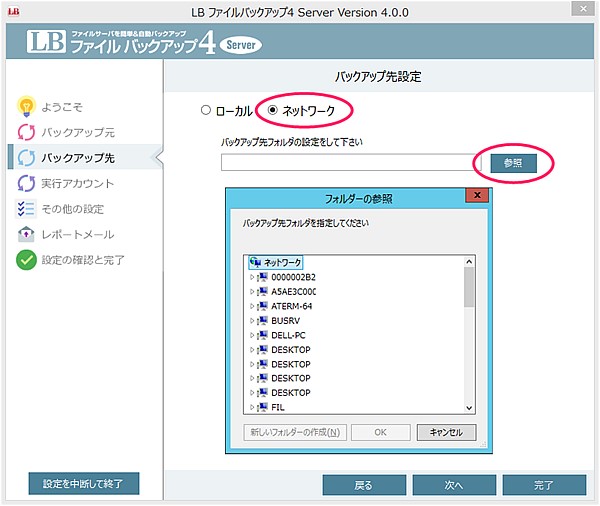Click computer icon next to DELL-PC

pyautogui.click(x=262, y=335)
